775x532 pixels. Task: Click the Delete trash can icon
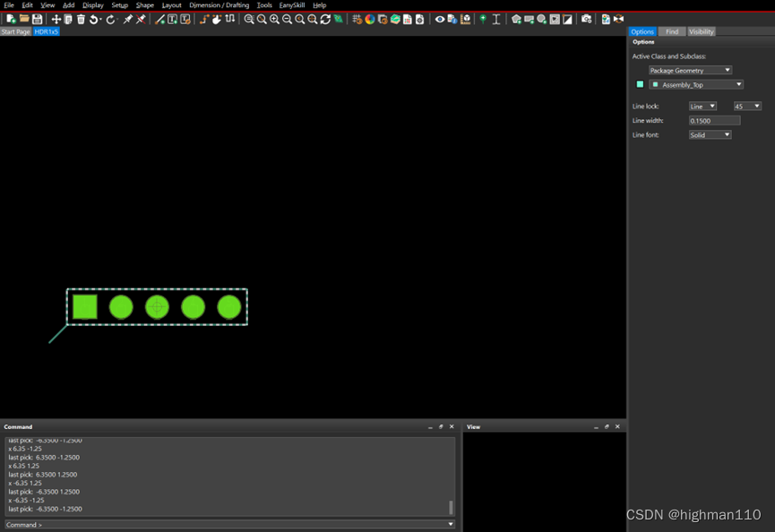[x=81, y=19]
